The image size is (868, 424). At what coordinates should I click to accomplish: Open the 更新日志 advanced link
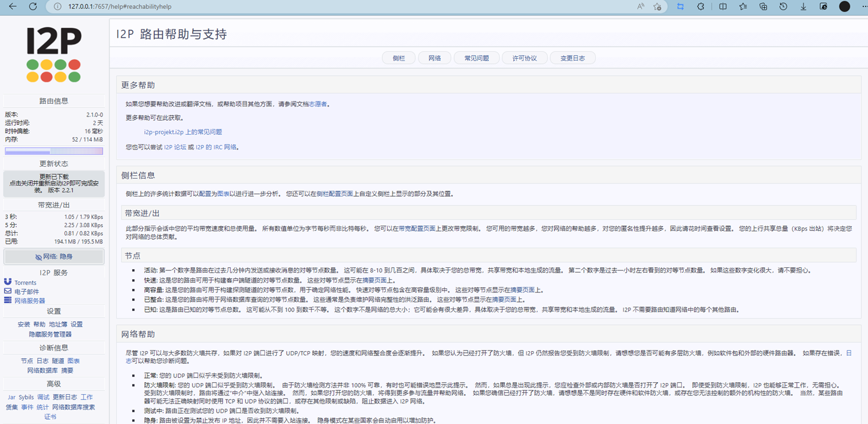coord(65,397)
